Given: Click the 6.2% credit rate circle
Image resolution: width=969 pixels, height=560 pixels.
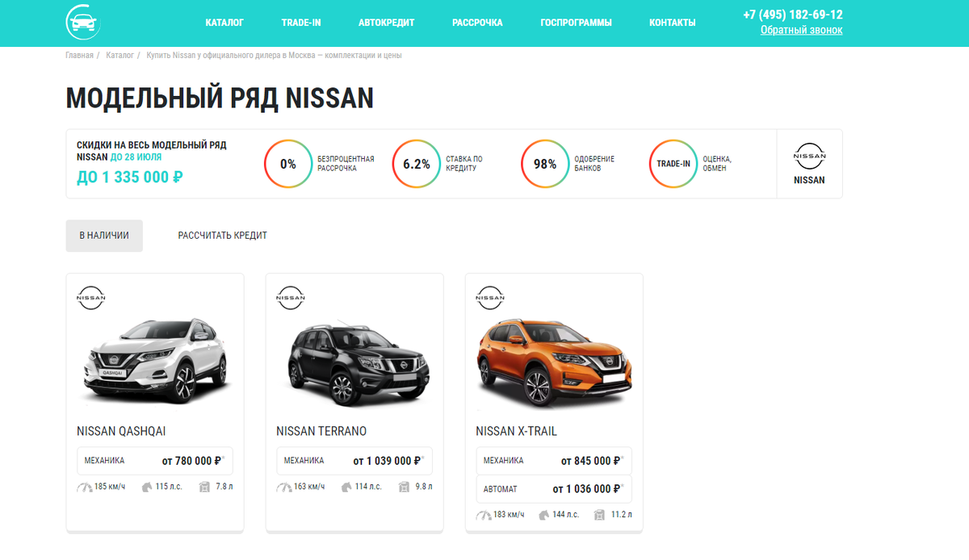Looking at the screenshot, I should coord(417,164).
